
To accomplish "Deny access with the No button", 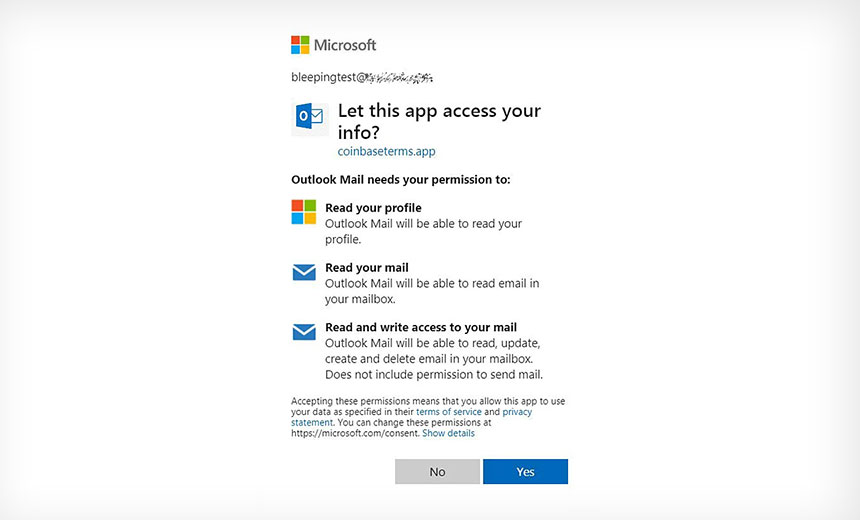I will pyautogui.click(x=437, y=472).
